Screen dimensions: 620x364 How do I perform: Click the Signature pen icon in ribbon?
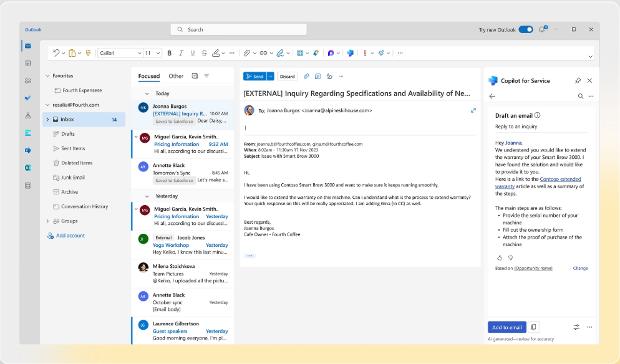click(x=280, y=53)
